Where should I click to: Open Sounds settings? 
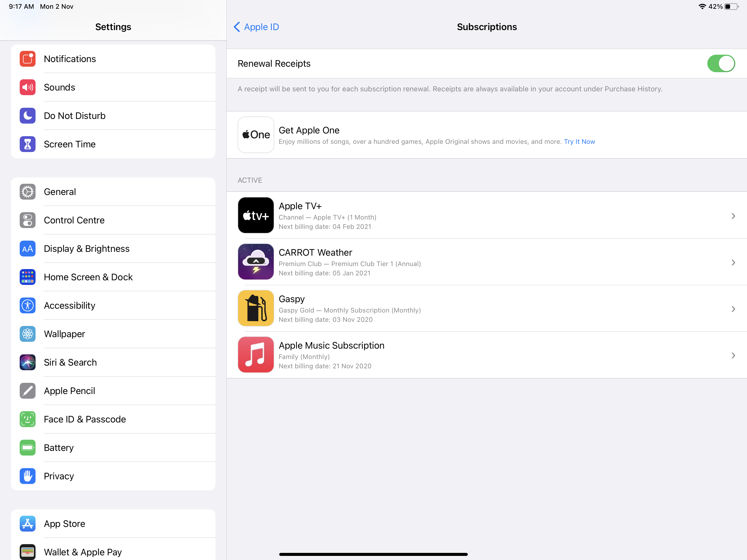[x=113, y=87]
